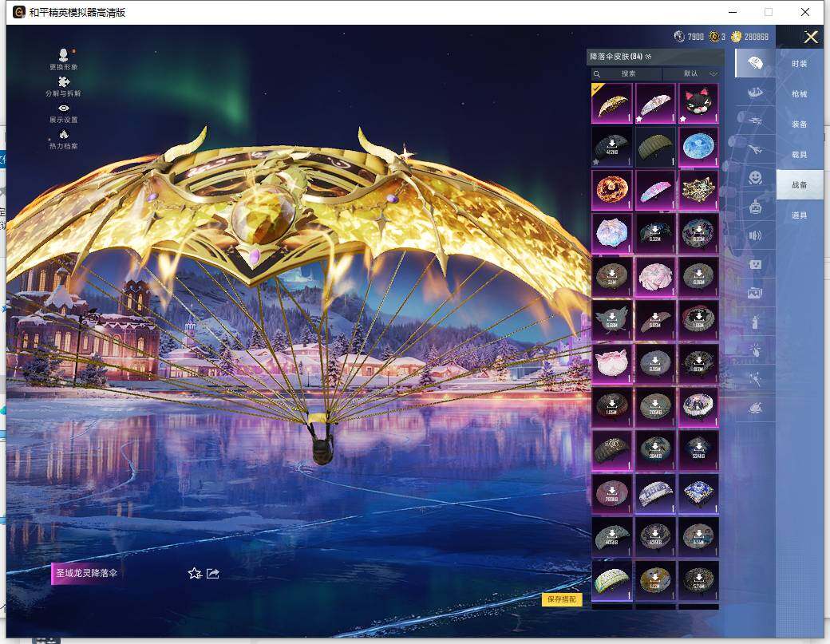Select the glider wing category icon
Viewport: 830px width, 644px height.
coord(755,93)
